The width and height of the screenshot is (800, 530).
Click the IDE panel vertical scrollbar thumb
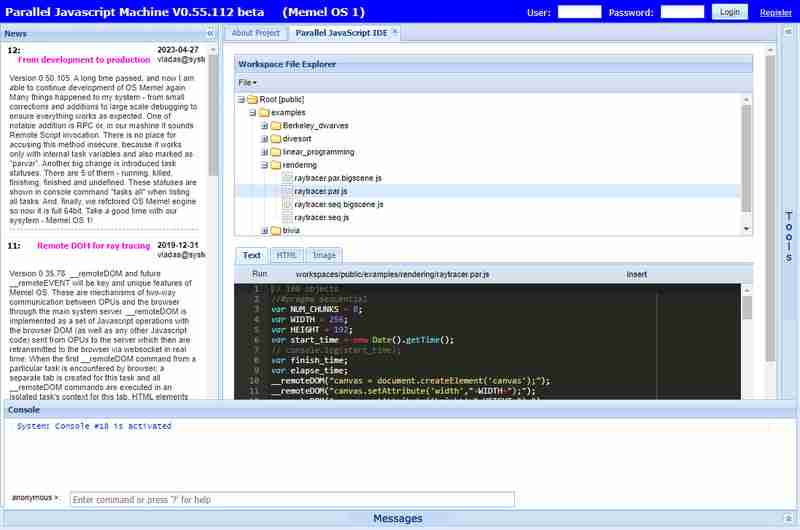[x=770, y=209]
